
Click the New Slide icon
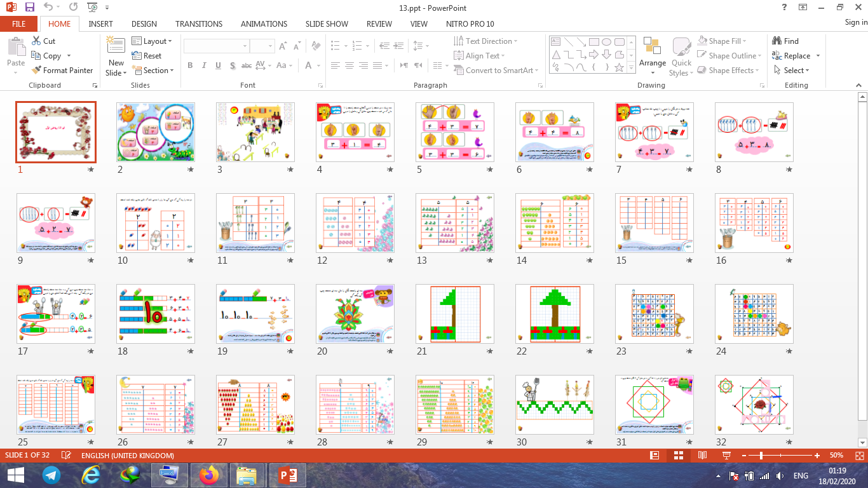(x=116, y=47)
